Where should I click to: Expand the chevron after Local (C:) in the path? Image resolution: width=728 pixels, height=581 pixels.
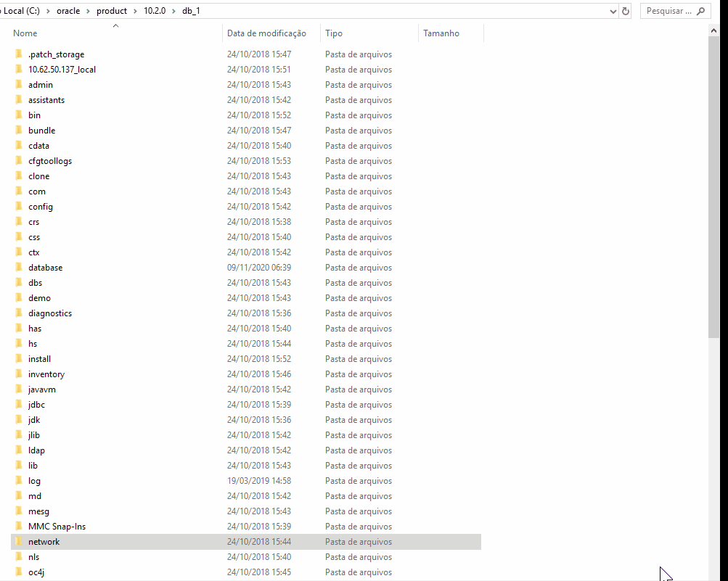(x=48, y=11)
